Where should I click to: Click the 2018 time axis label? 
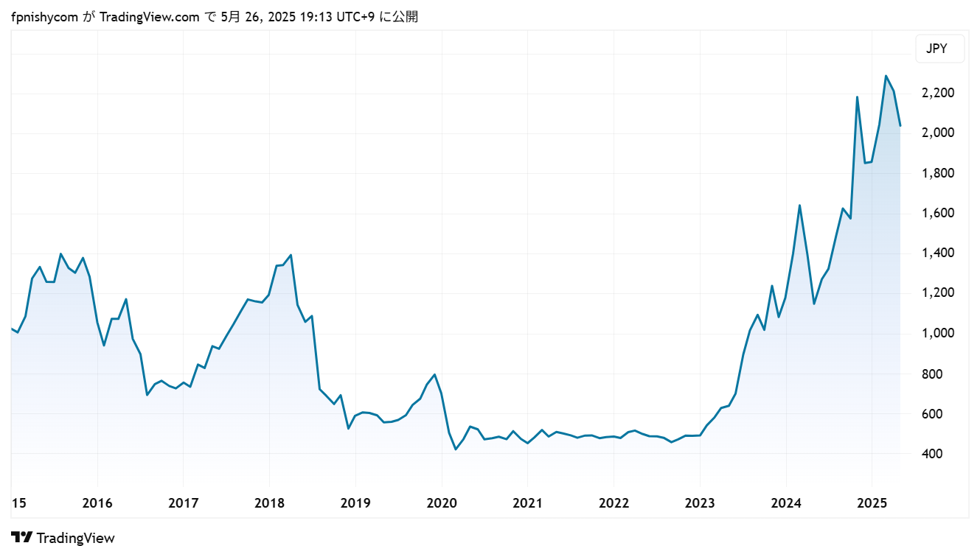pyautogui.click(x=269, y=503)
